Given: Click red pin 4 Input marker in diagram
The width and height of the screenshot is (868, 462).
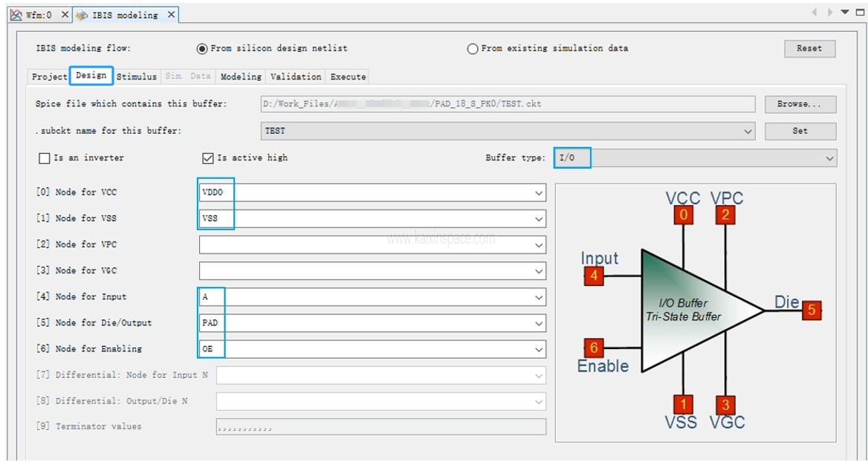Looking at the screenshot, I should (x=594, y=276).
